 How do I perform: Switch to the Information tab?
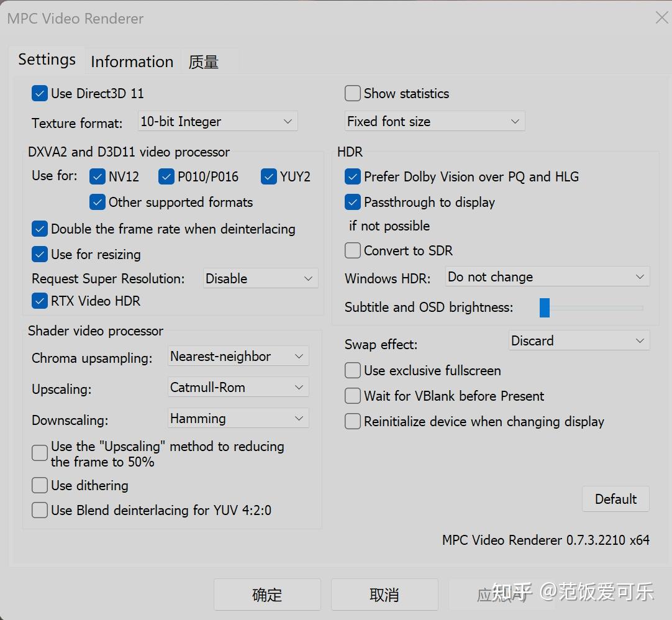tap(132, 62)
